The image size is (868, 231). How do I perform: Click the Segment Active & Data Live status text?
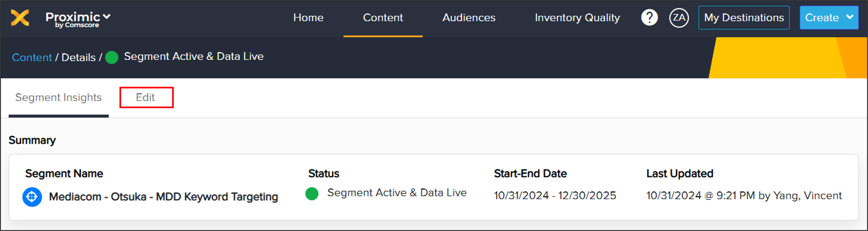click(x=397, y=193)
